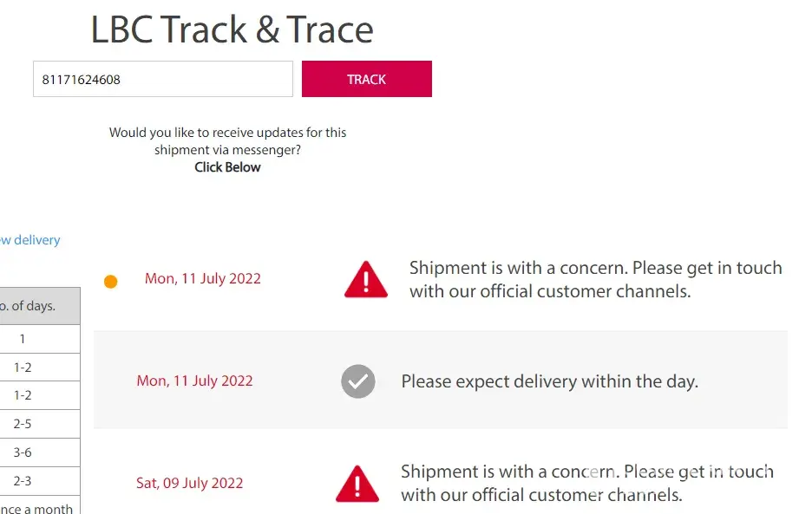Click the red TRACK button

(x=366, y=79)
